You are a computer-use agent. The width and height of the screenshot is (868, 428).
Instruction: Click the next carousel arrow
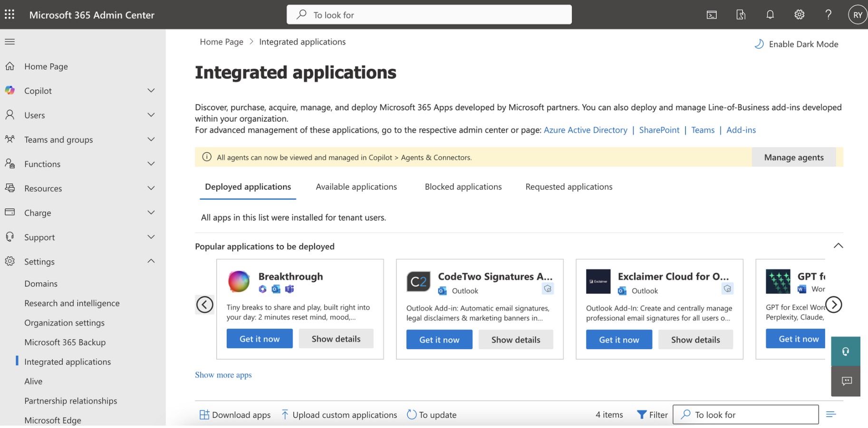[x=833, y=304]
